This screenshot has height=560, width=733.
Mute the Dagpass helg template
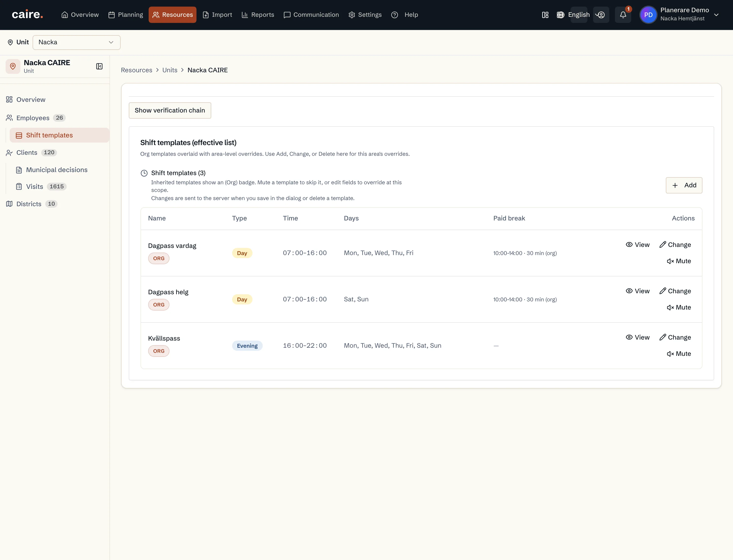[x=679, y=307]
